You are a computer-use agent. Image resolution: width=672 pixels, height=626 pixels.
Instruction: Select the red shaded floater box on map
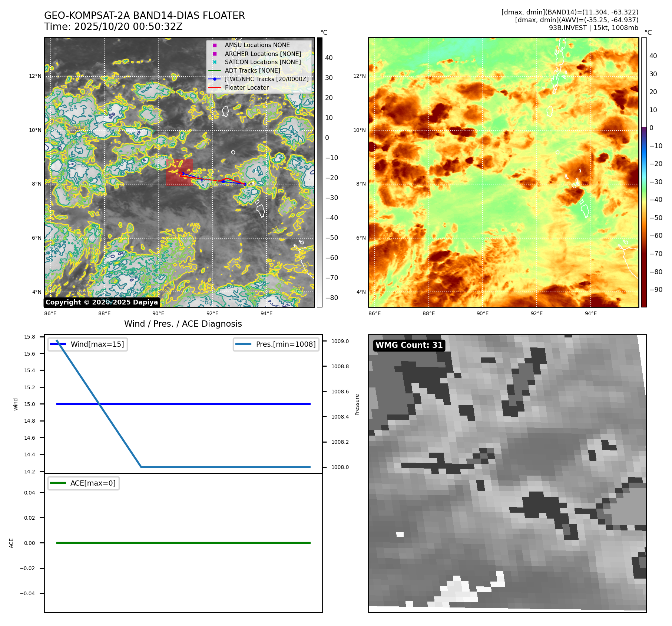pos(179,172)
